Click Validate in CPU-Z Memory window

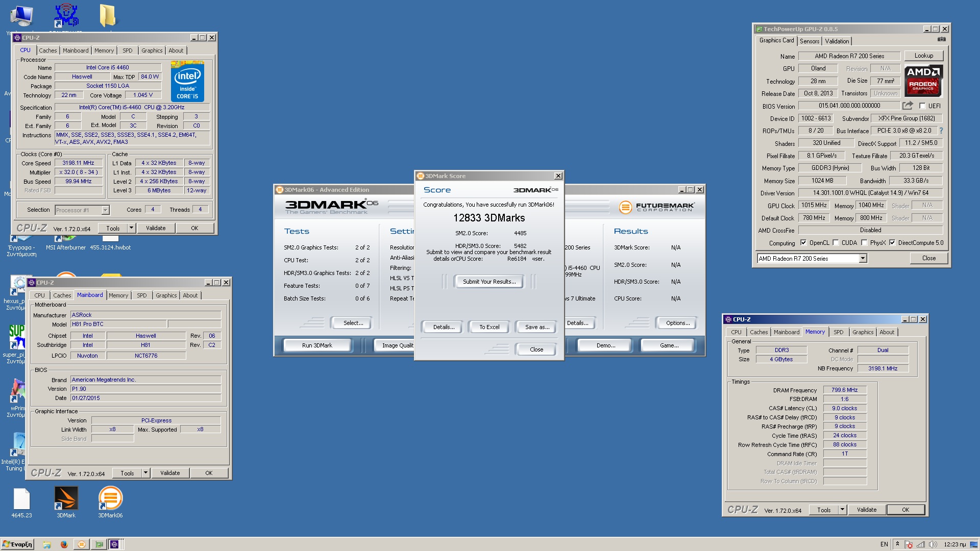[x=867, y=510]
